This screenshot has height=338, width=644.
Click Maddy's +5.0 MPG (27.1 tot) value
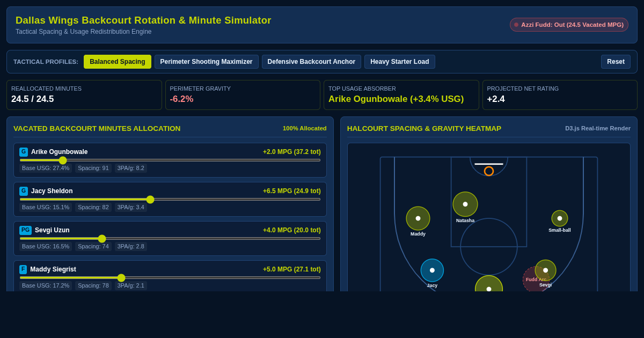click(x=292, y=269)
